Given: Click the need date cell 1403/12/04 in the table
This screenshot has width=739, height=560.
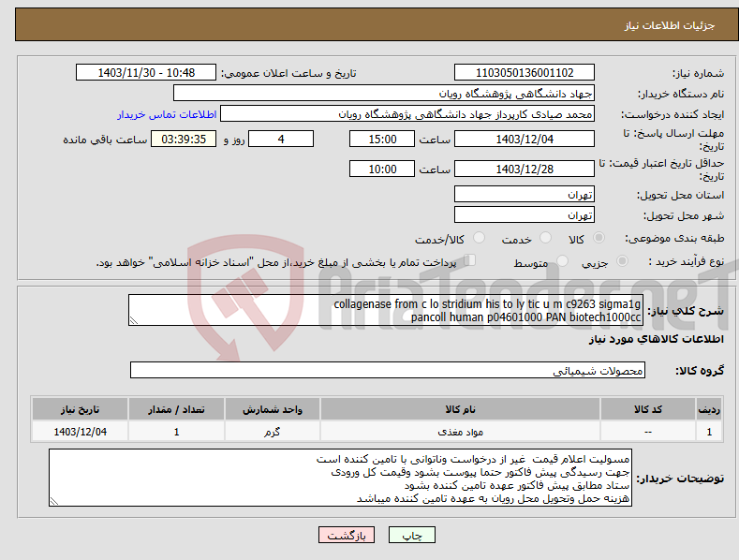Looking at the screenshot, I should pos(81,432).
